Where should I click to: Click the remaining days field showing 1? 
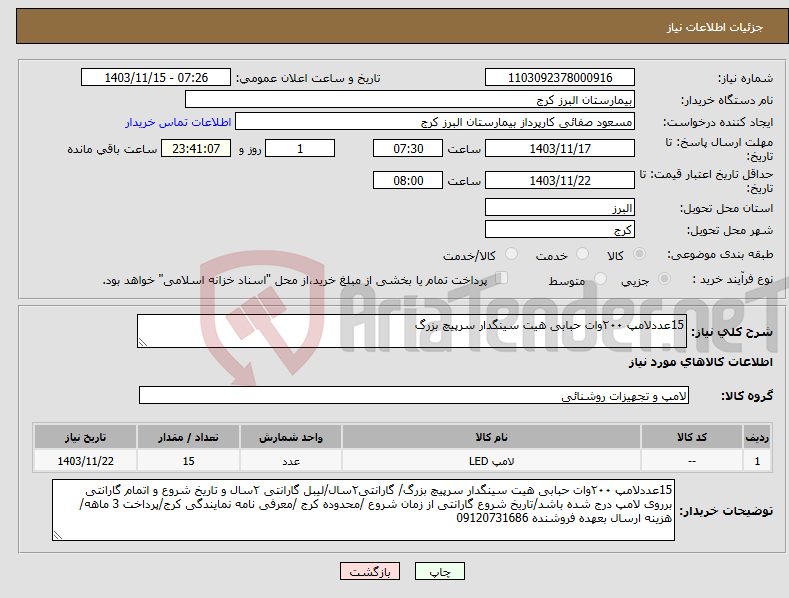click(300, 148)
